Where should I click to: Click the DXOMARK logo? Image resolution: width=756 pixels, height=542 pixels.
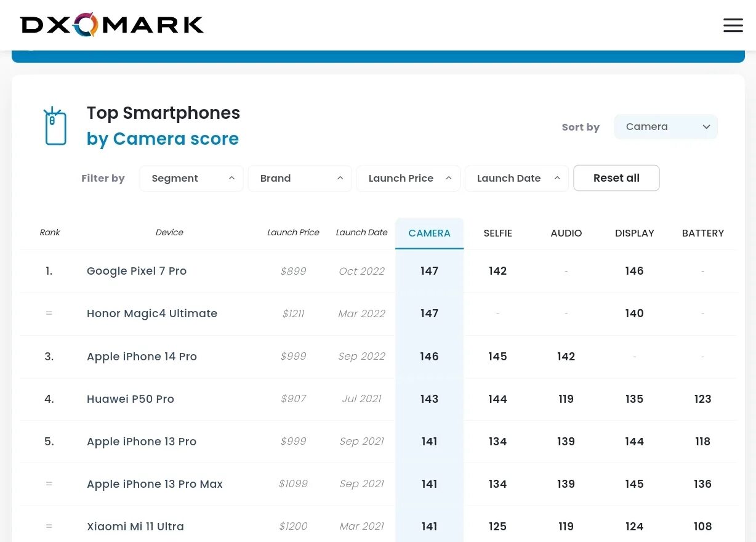(x=112, y=25)
